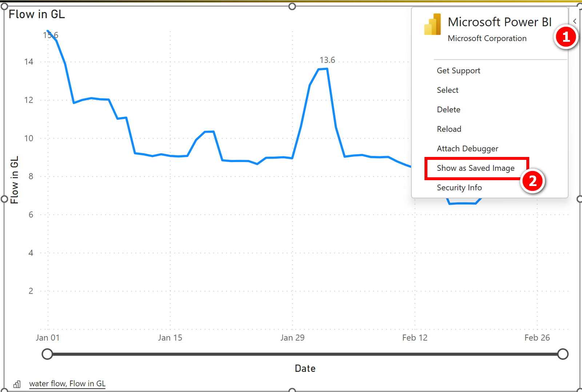Screen dimensions: 582x392
Task: Click the Microsoft Power BI logo icon
Action: (x=433, y=24)
